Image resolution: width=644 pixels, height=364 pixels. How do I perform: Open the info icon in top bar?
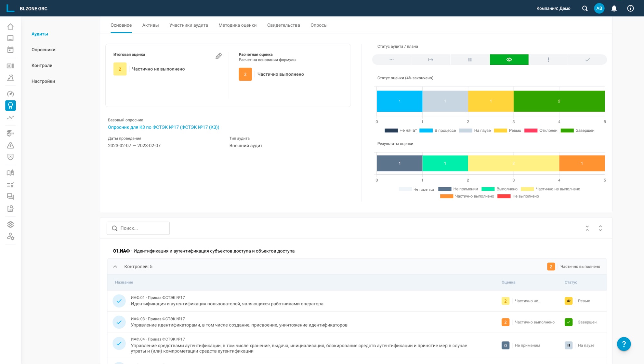coord(630,8)
